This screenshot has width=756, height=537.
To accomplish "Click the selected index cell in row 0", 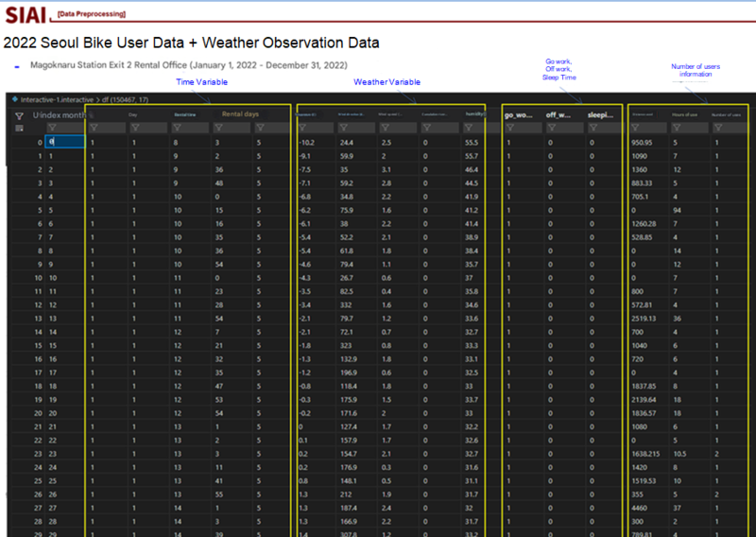I will (65, 142).
